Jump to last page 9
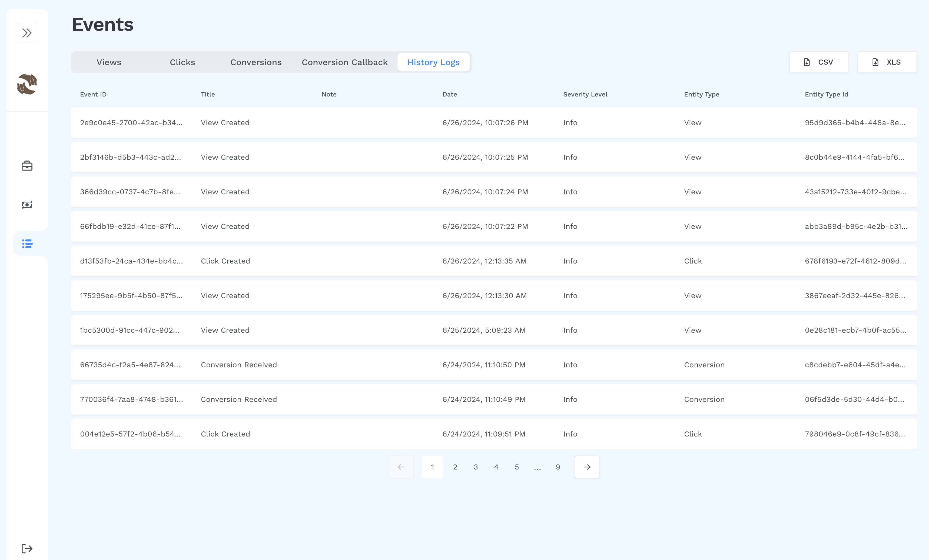The width and height of the screenshot is (929, 560). click(x=558, y=467)
